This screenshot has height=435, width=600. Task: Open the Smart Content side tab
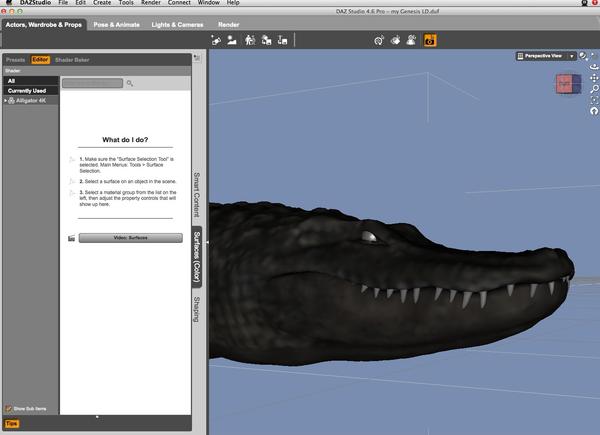[x=196, y=195]
